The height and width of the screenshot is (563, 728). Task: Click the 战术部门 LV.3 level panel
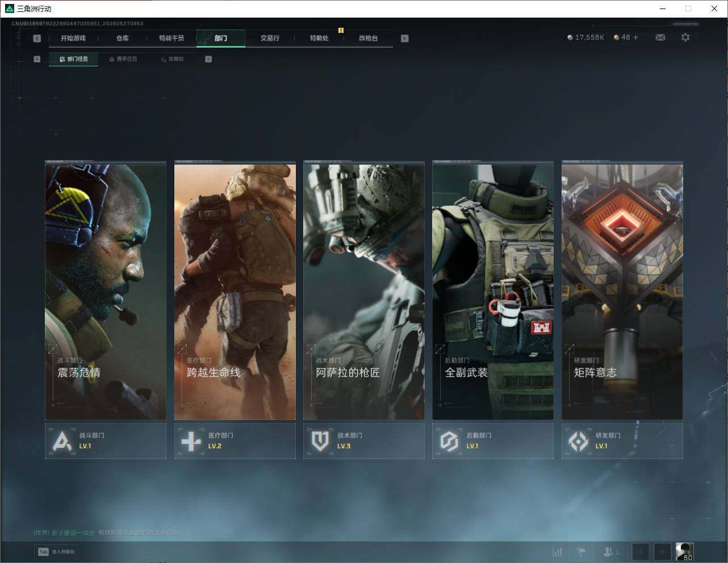[x=364, y=441]
